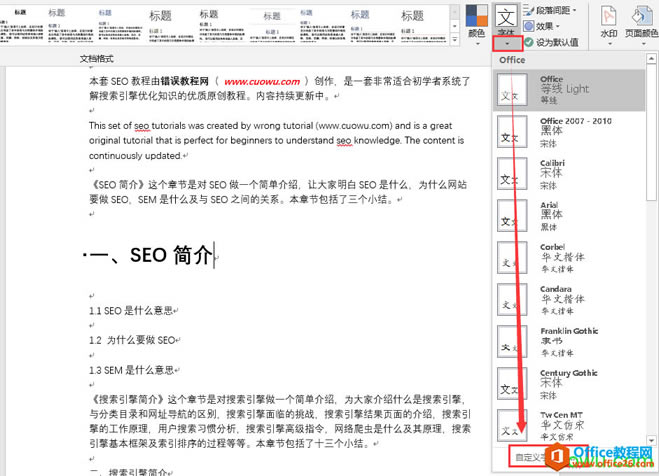Select the Office 等线 Light font theme
659x476 pixels.
pyautogui.click(x=569, y=90)
